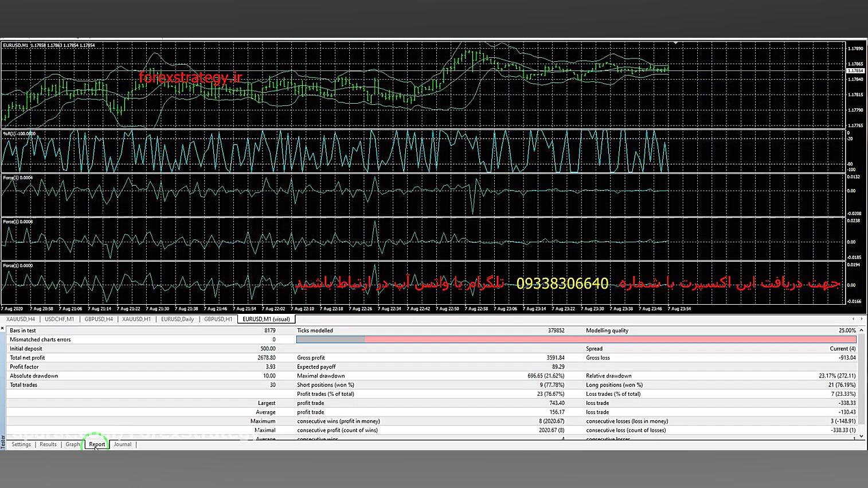Select the GBPUSD,H1 chart tab
The image size is (868, 488).
[x=218, y=319]
